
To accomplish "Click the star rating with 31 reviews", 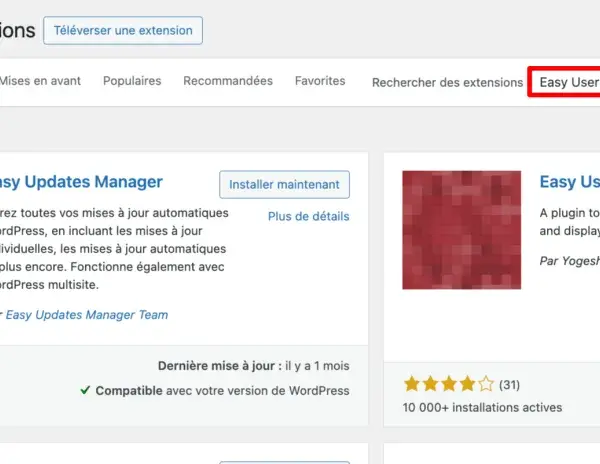I will coord(449,384).
